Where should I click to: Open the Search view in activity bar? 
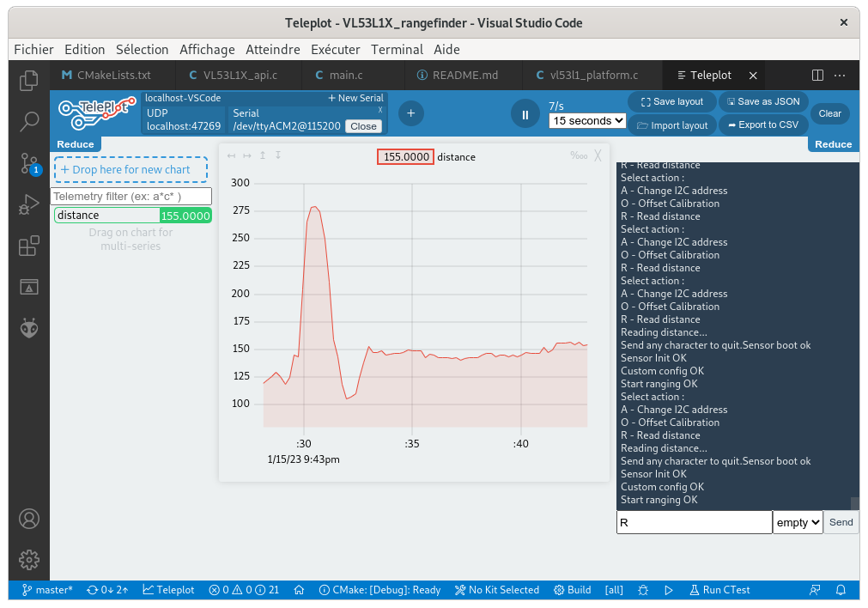tap(29, 121)
